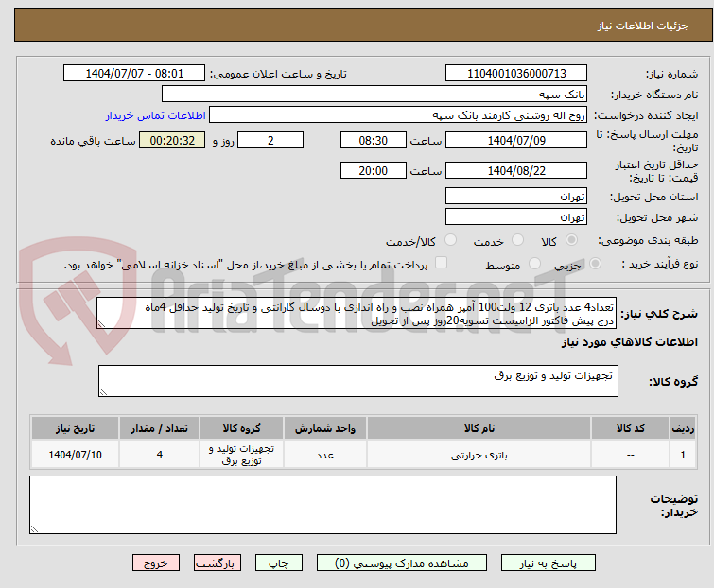
Task: Toggle the 'اسناد خزانه اسلامی' payment checkbox
Action: click(x=441, y=264)
